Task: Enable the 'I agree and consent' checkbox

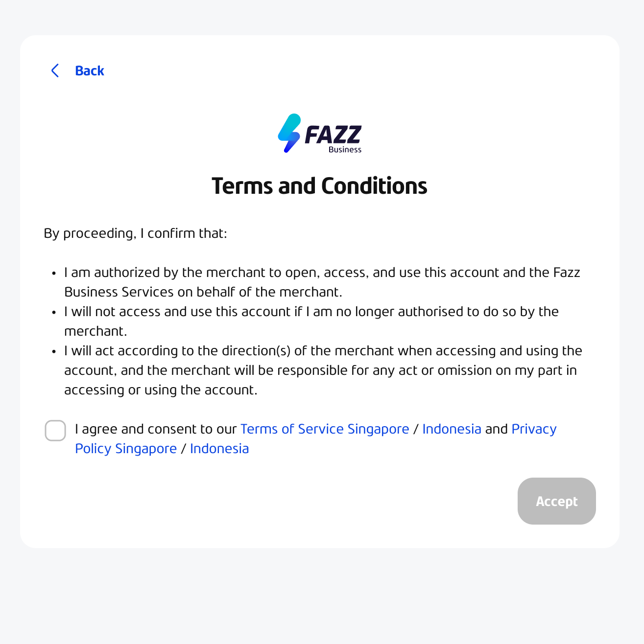Action: point(55,431)
